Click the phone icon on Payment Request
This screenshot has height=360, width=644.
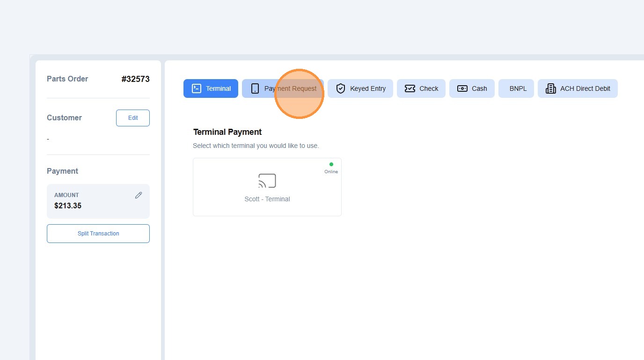pos(255,88)
